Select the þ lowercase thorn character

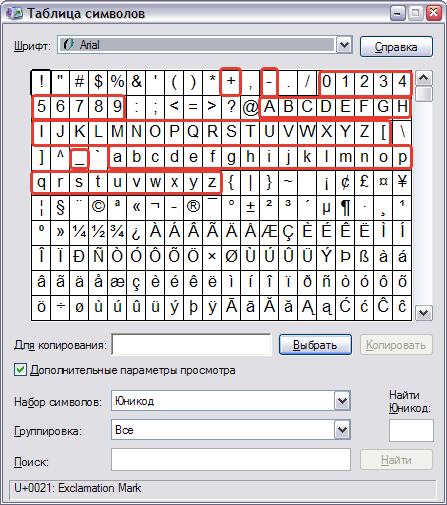click(x=193, y=307)
